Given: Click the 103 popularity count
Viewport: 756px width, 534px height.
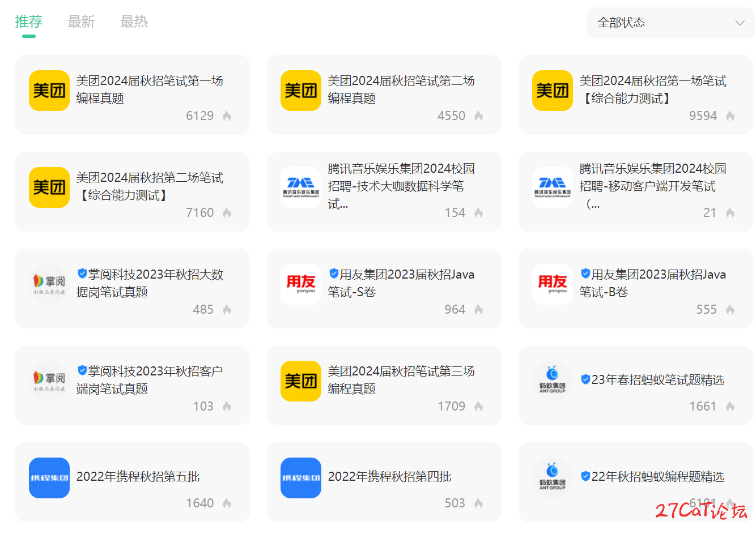Looking at the screenshot, I should point(203,407).
